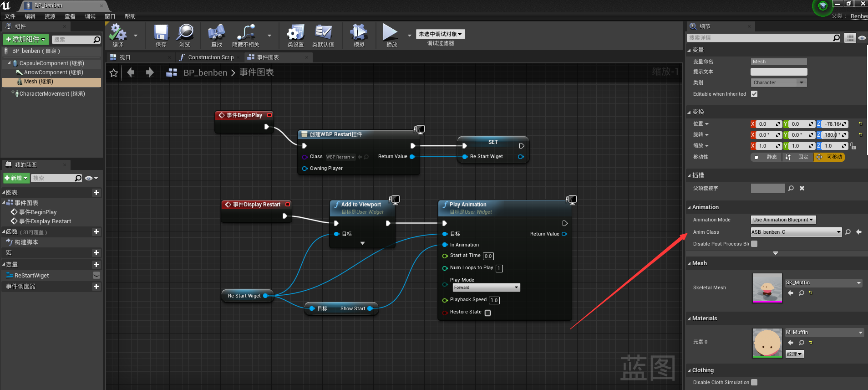Open the 编辑 menu
This screenshot has width=868, height=390.
(x=30, y=16)
